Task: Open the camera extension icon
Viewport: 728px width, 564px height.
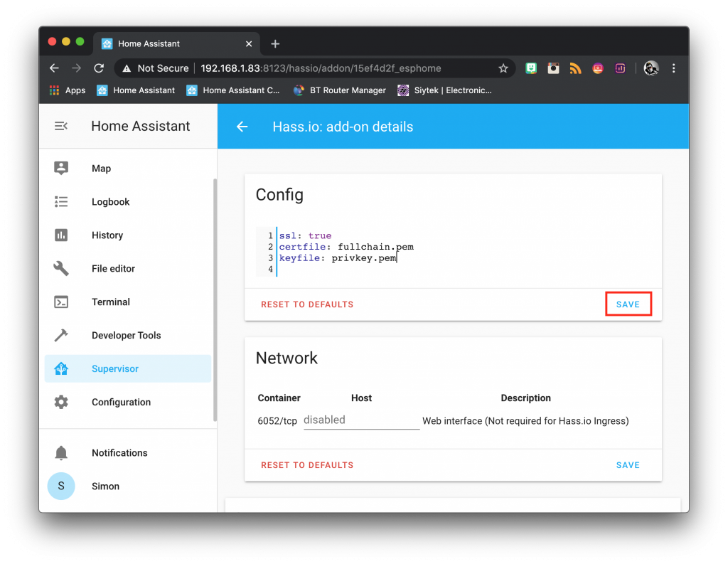Action: 553,68
